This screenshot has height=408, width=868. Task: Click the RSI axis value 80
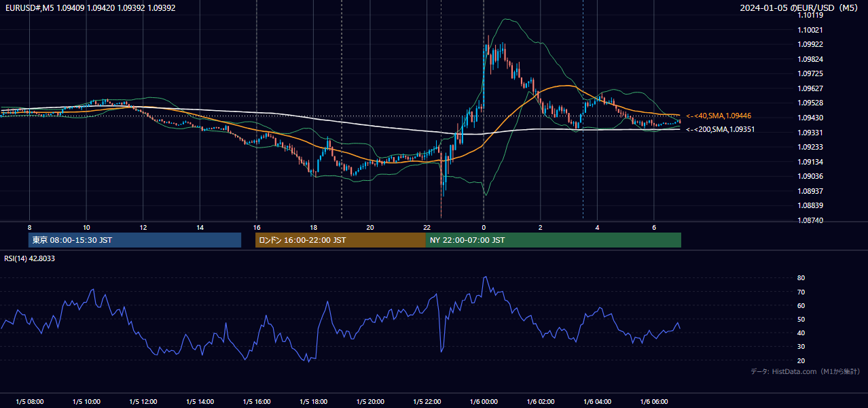(801, 278)
